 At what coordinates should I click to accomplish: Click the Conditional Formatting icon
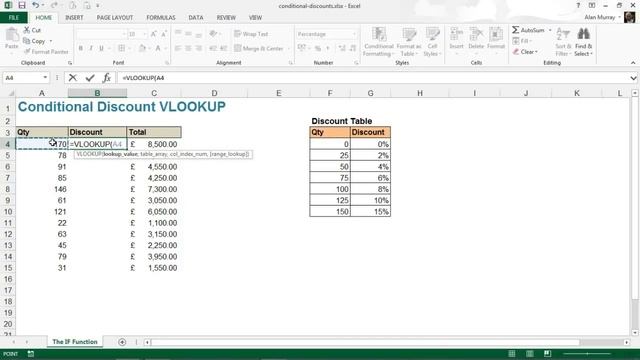pyautogui.click(x=379, y=35)
